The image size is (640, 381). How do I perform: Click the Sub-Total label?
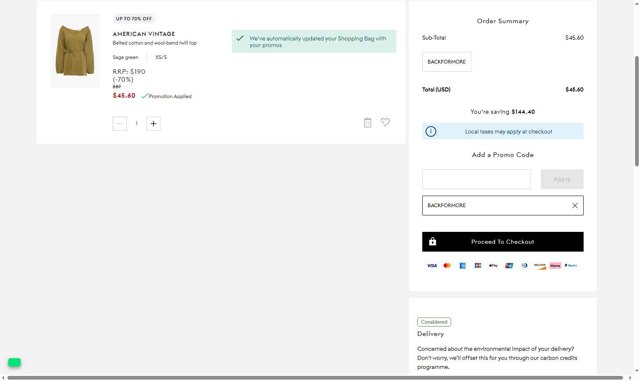[434, 38]
